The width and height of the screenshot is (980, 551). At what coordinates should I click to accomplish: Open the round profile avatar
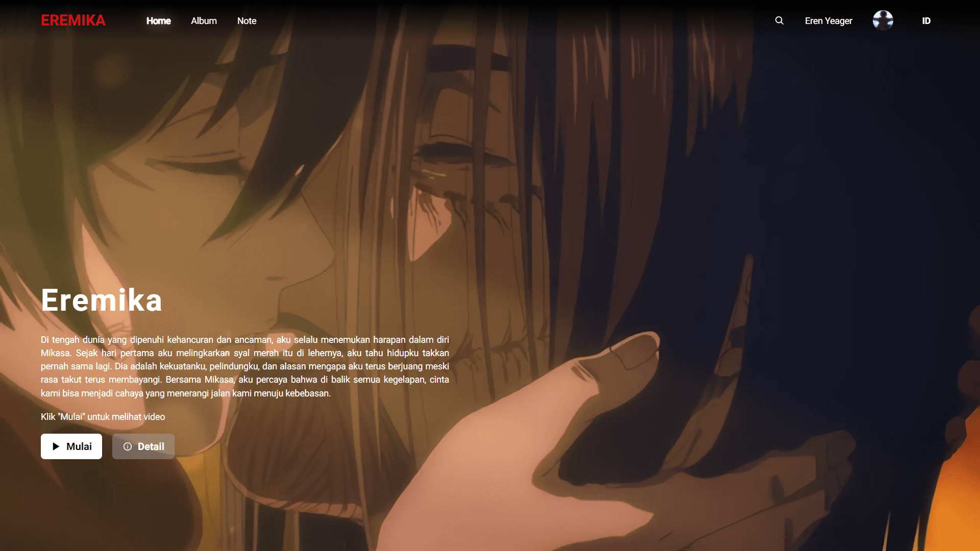(x=883, y=20)
